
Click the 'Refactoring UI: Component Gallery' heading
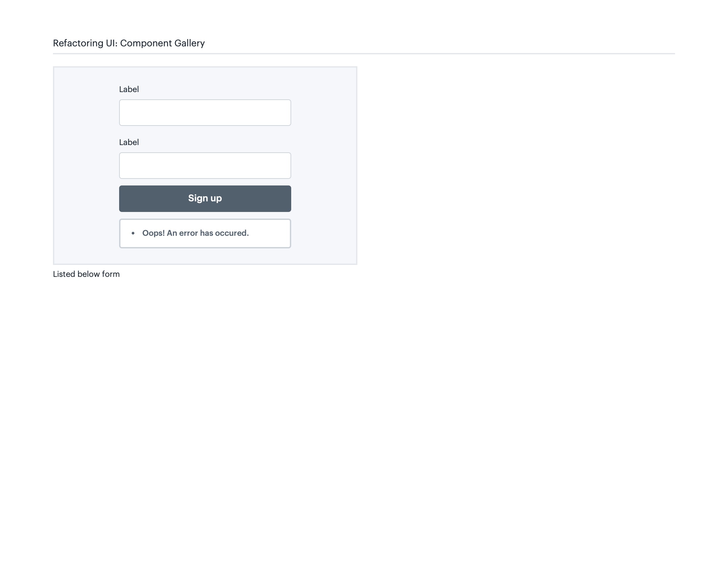coord(129,43)
